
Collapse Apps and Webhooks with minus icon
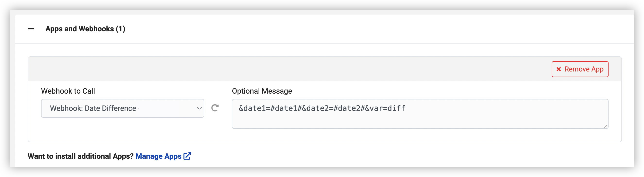tap(31, 29)
